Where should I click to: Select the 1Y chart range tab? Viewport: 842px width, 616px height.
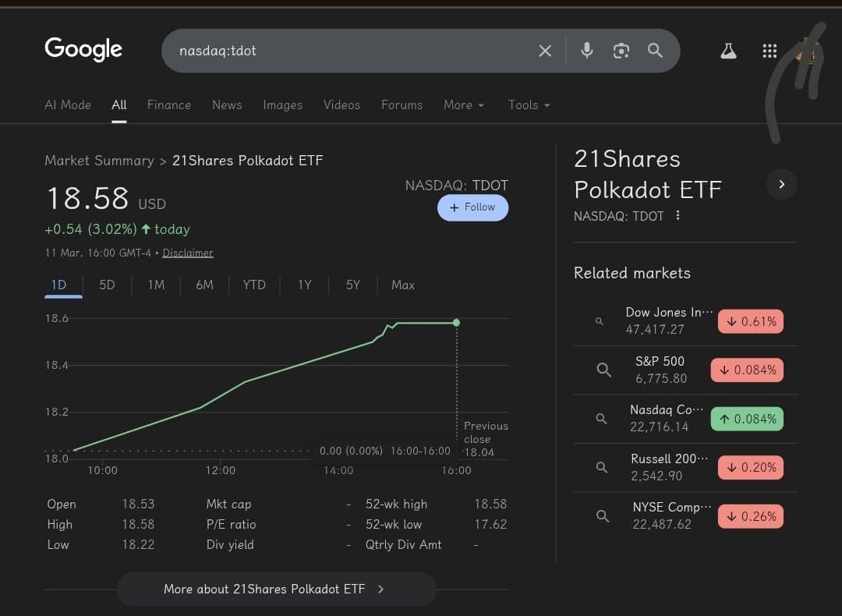pos(304,285)
